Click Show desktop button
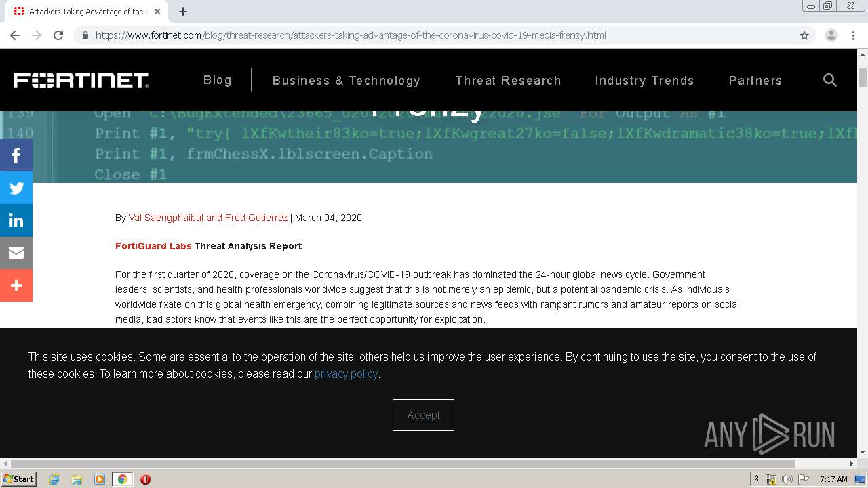Image resolution: width=868 pixels, height=488 pixels. (861, 479)
